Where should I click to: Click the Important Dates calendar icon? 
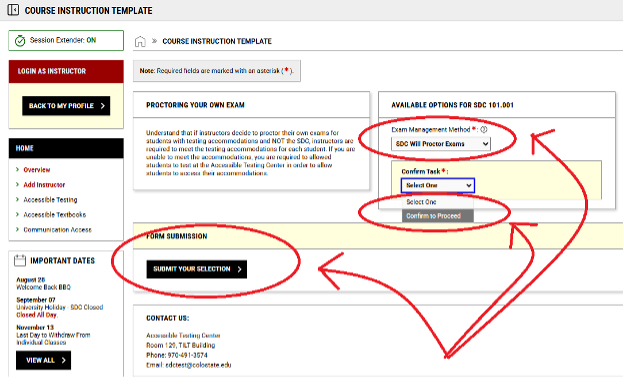pos(20,261)
